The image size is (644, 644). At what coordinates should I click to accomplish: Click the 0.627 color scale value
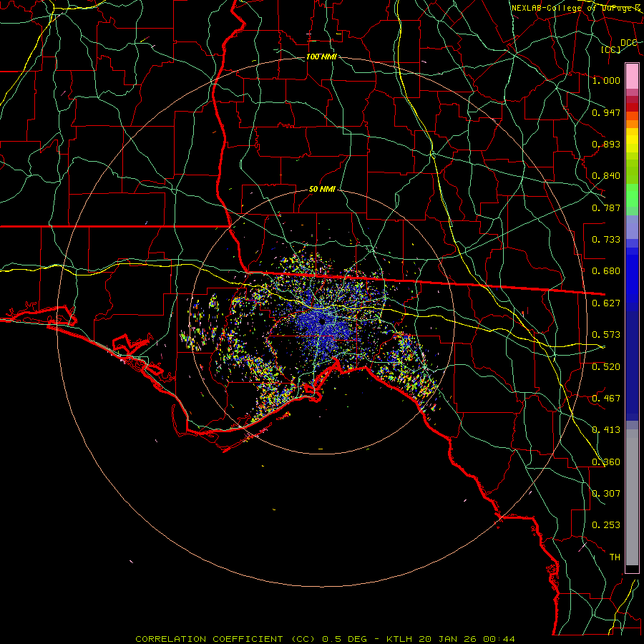point(606,303)
